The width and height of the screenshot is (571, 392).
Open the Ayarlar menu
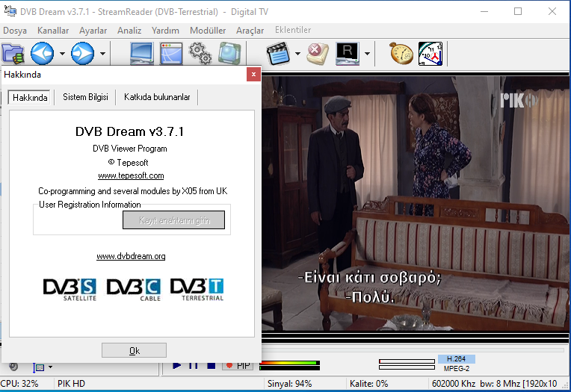pyautogui.click(x=93, y=31)
